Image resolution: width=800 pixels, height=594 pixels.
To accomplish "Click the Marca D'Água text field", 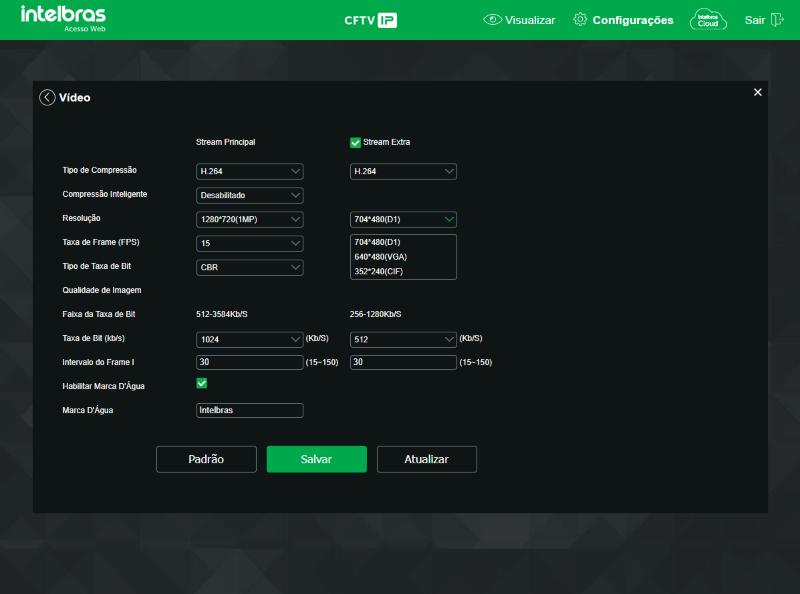I will [249, 410].
